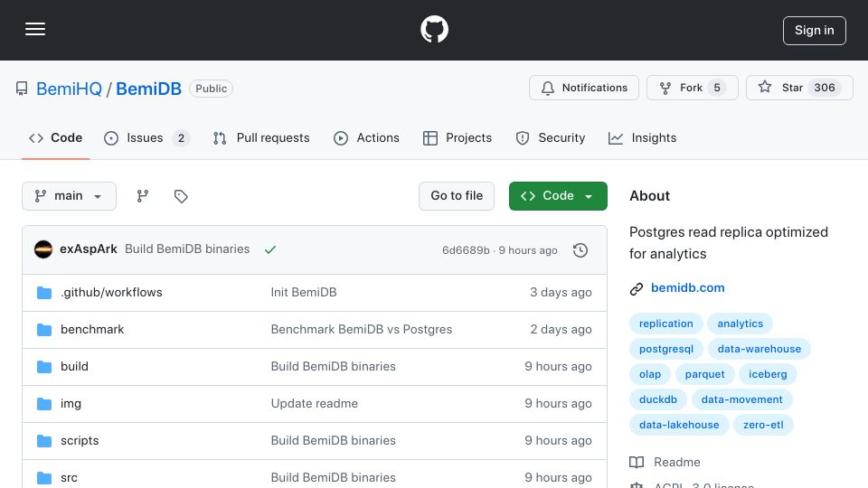Screen dimensions: 868x488
Task: Select the analytics topic tag
Action: (741, 324)
